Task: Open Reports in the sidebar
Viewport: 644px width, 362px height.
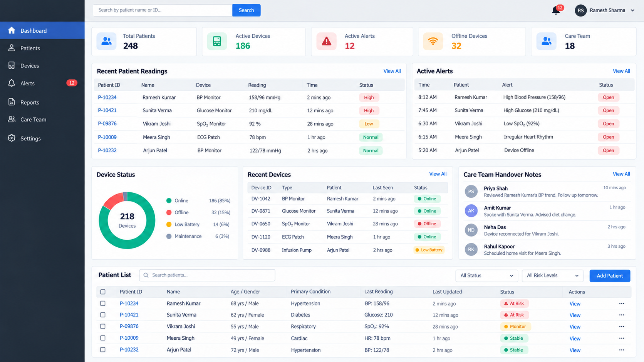Action: pyautogui.click(x=42, y=102)
